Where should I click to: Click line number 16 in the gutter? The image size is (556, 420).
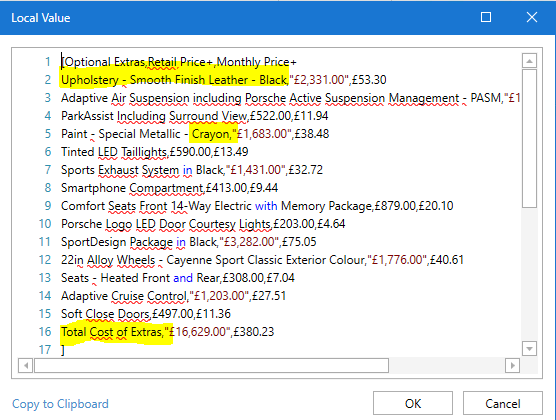point(45,332)
